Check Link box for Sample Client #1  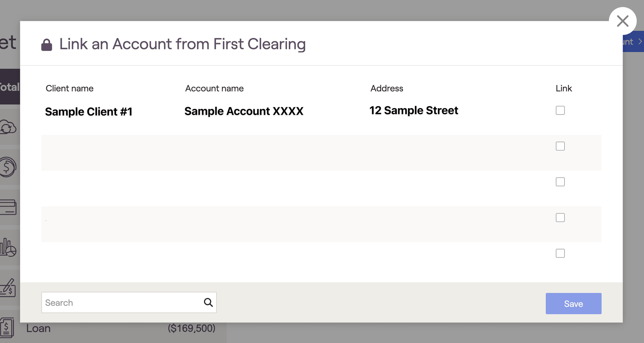pos(560,110)
